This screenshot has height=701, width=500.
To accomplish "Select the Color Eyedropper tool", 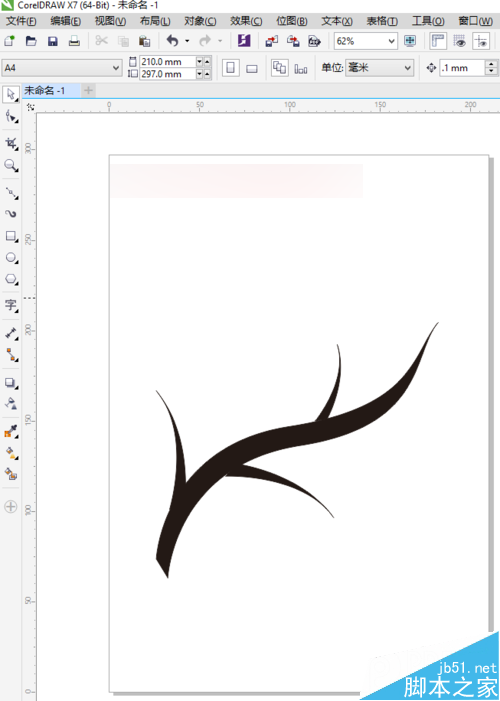I will 11,431.
